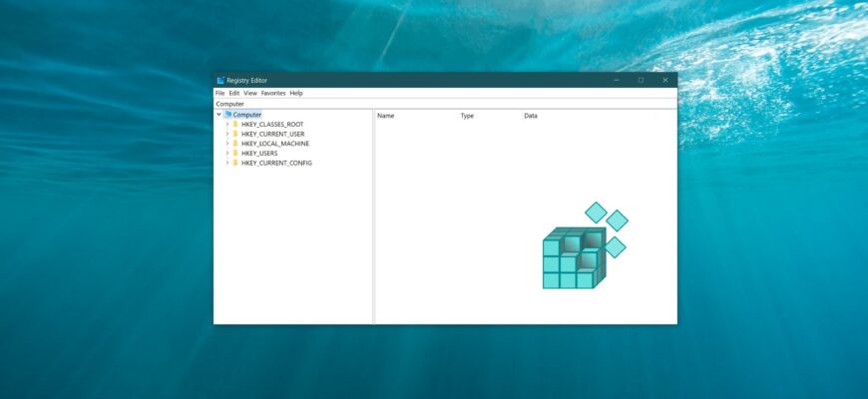Click the Type column header
The height and width of the screenshot is (399, 868).
(x=467, y=116)
